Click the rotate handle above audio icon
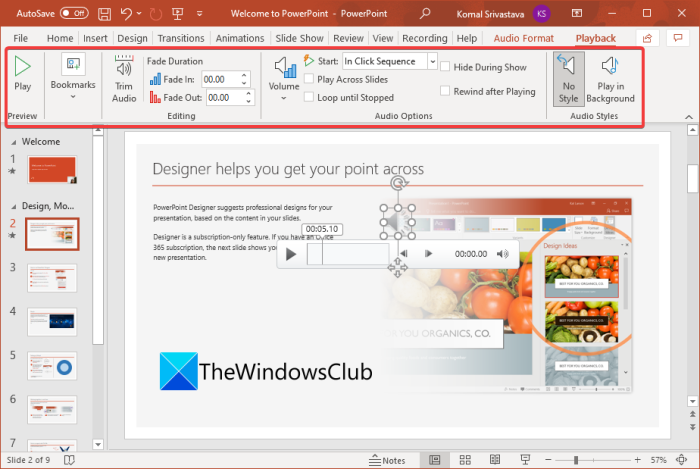The image size is (700, 469). [x=399, y=183]
